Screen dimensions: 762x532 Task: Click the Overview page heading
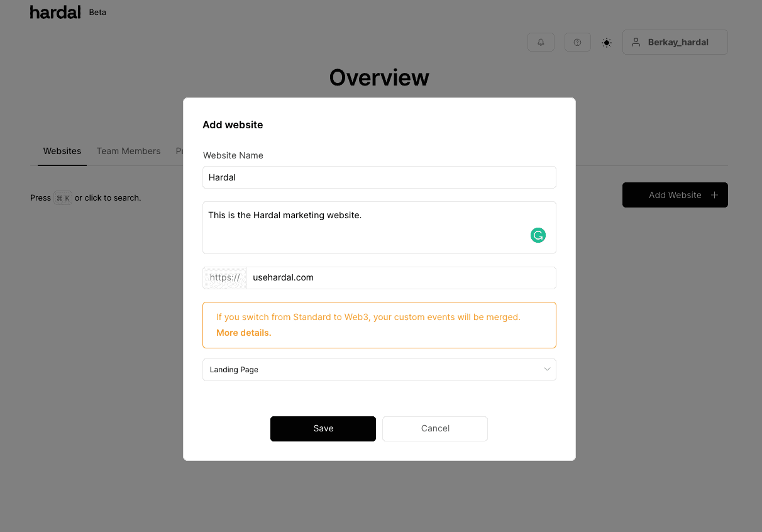click(x=379, y=77)
